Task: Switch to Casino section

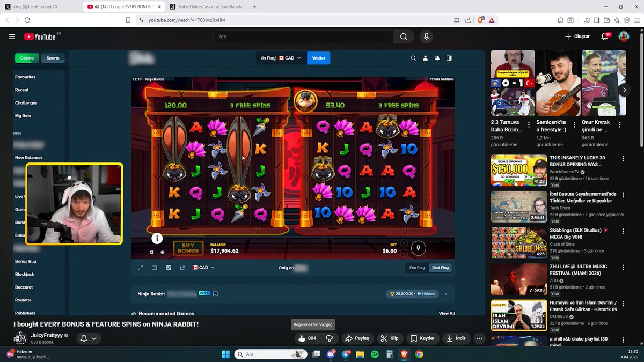Action: (x=27, y=58)
